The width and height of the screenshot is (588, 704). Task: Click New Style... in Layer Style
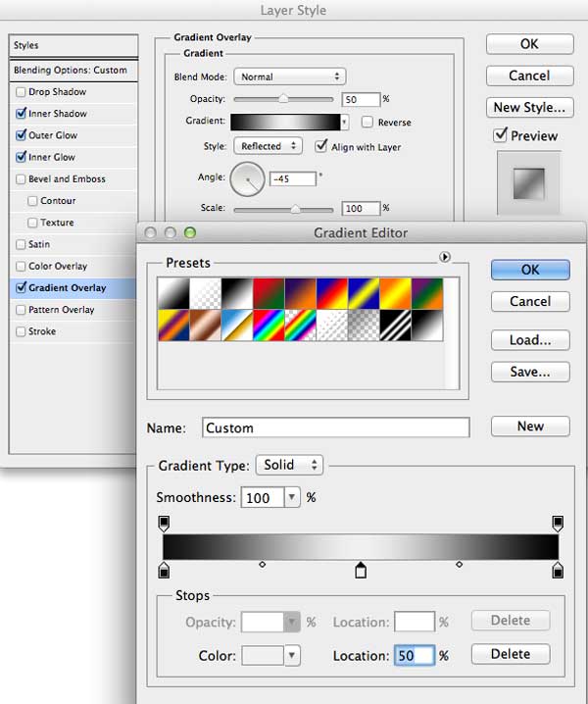click(529, 107)
